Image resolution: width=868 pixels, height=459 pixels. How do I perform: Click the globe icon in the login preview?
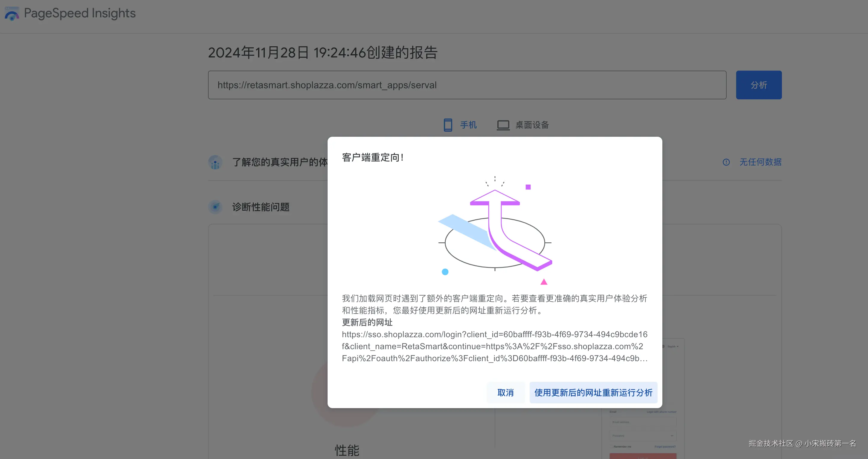(663, 346)
